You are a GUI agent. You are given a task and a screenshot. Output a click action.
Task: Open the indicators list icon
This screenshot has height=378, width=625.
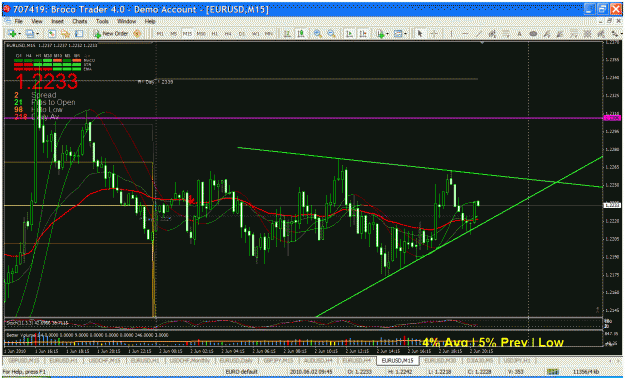tap(380, 34)
